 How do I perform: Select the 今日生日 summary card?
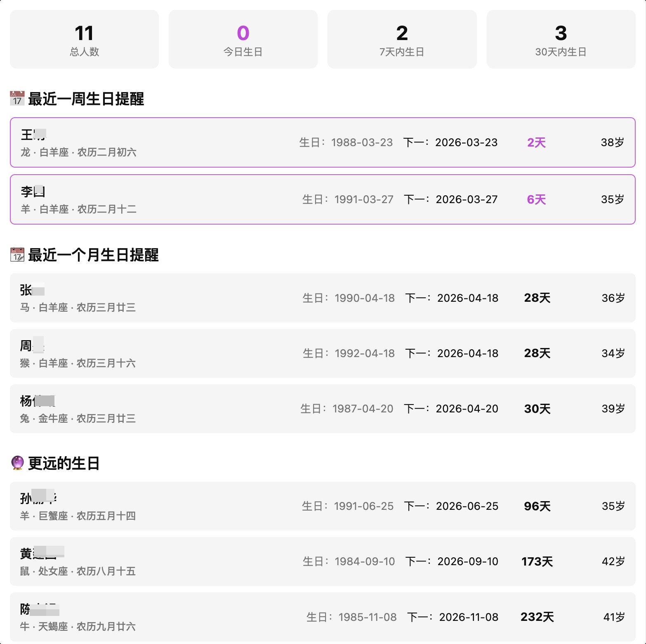(x=243, y=40)
